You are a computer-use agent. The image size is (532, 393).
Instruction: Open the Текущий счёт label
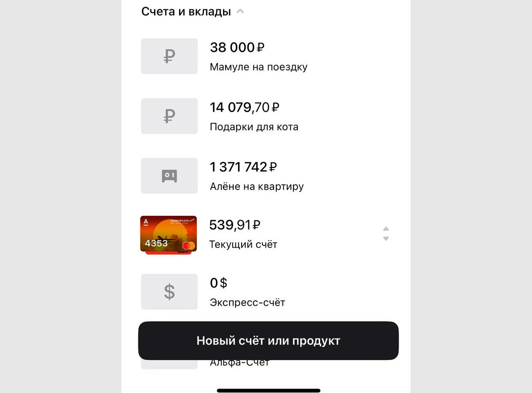coord(243,244)
